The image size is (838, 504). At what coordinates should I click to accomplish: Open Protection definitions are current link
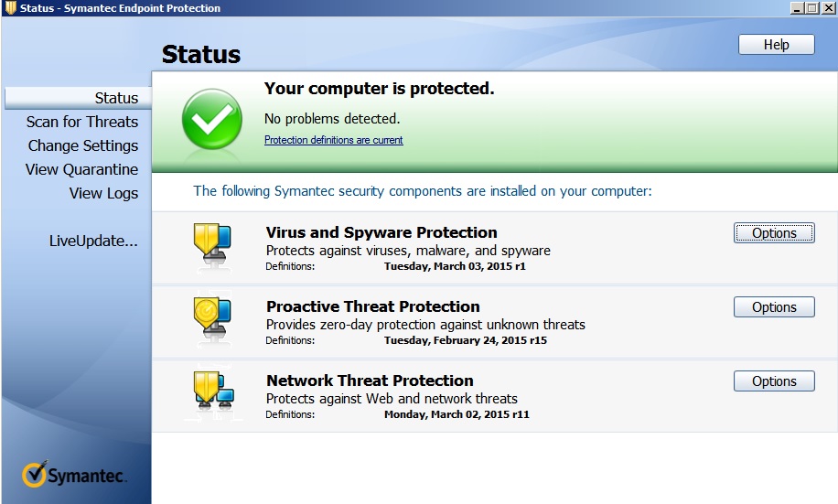pos(334,140)
